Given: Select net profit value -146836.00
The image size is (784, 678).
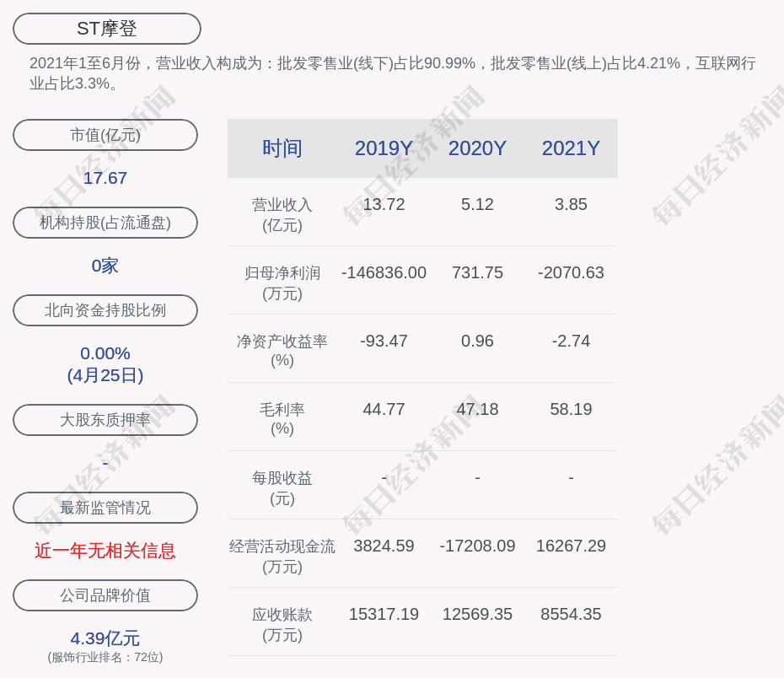Looking at the screenshot, I should (x=384, y=273).
